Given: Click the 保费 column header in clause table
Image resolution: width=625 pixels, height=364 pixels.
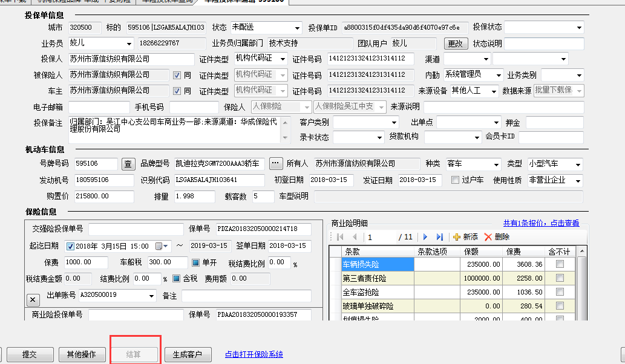Looking at the screenshot, I should coord(523,252).
